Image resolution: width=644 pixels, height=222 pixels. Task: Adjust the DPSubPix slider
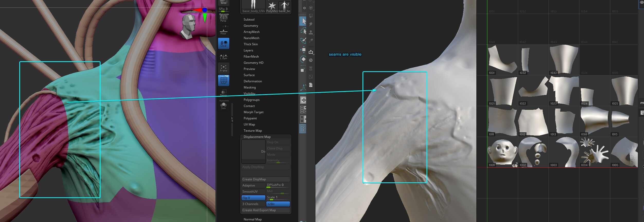pos(278,185)
